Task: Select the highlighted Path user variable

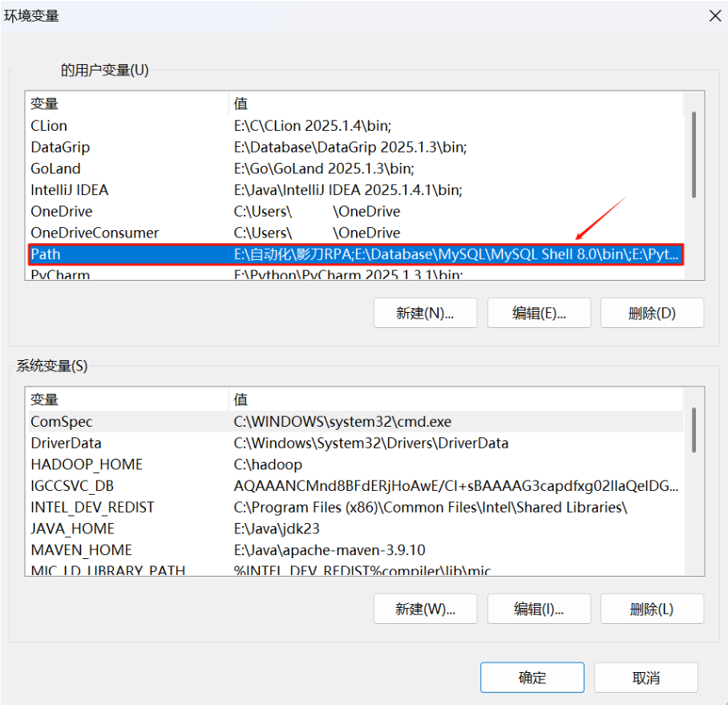Action: point(356,254)
